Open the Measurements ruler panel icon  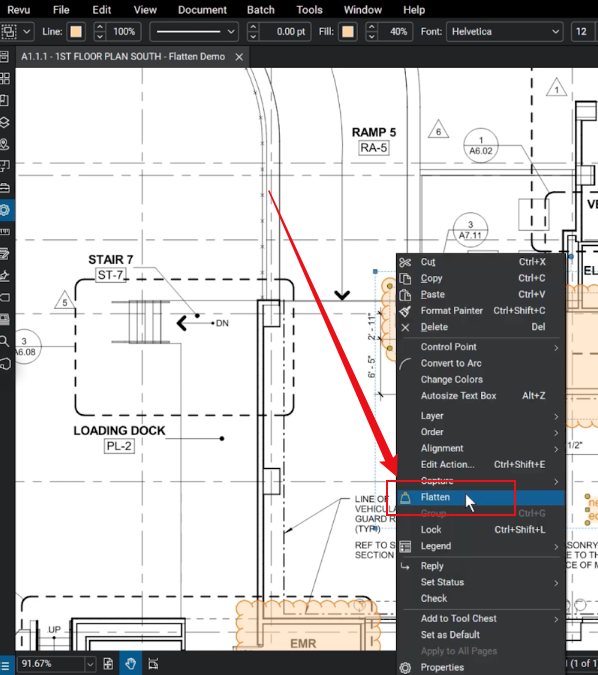tap(4, 232)
